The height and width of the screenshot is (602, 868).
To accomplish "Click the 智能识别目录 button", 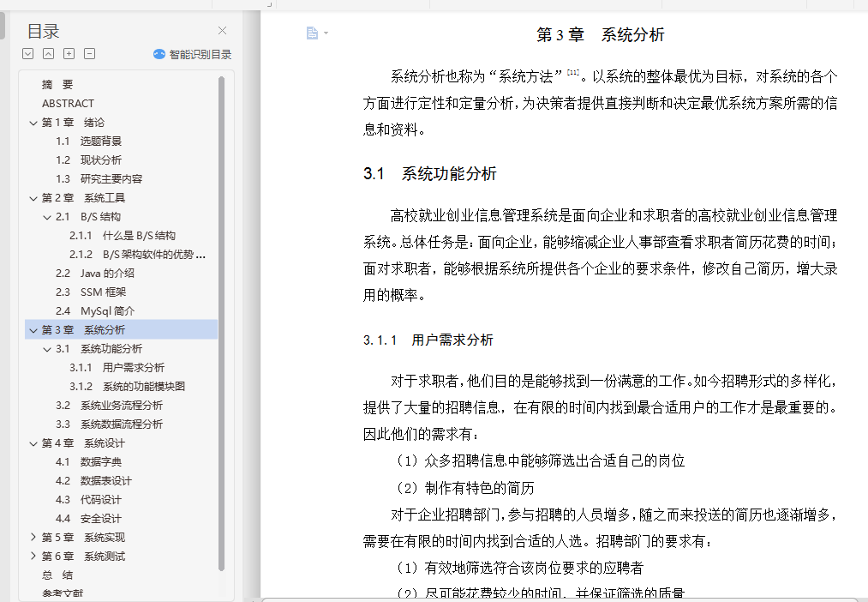I will click(x=193, y=54).
